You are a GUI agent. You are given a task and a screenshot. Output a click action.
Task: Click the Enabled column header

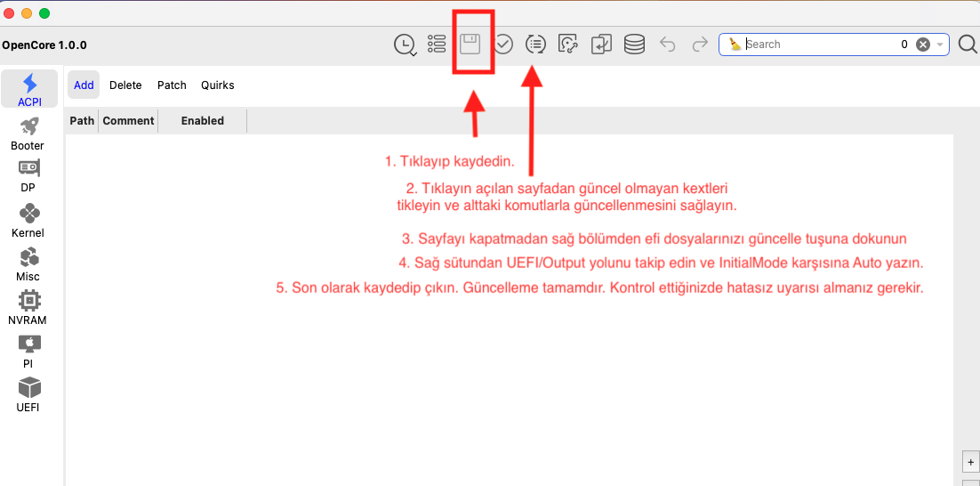pyautogui.click(x=203, y=121)
